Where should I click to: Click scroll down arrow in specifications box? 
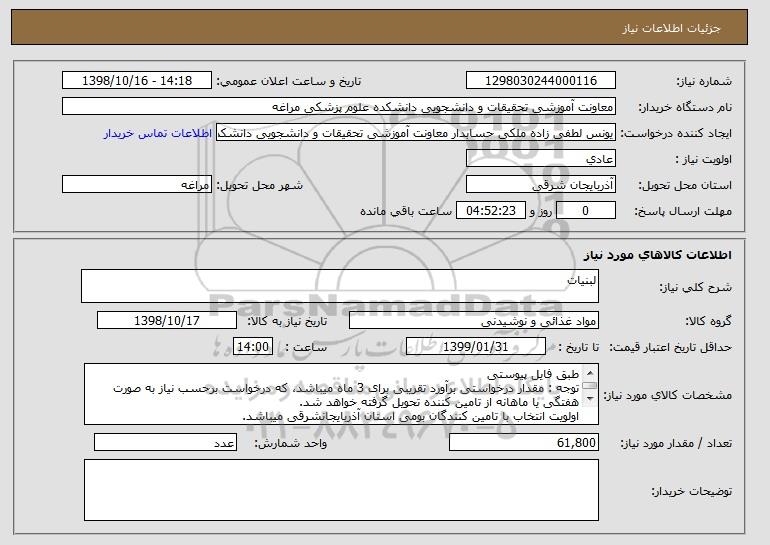point(590,398)
